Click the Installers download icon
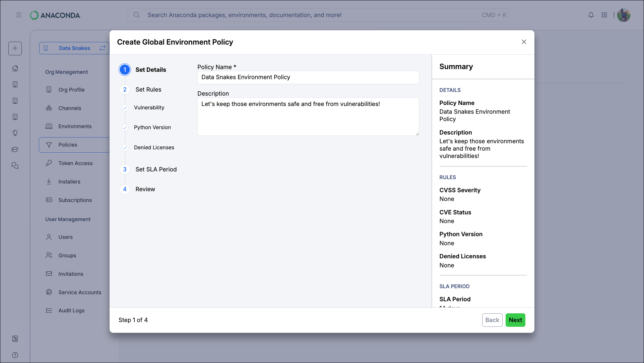Image resolution: width=644 pixels, height=363 pixels. pyautogui.click(x=49, y=182)
